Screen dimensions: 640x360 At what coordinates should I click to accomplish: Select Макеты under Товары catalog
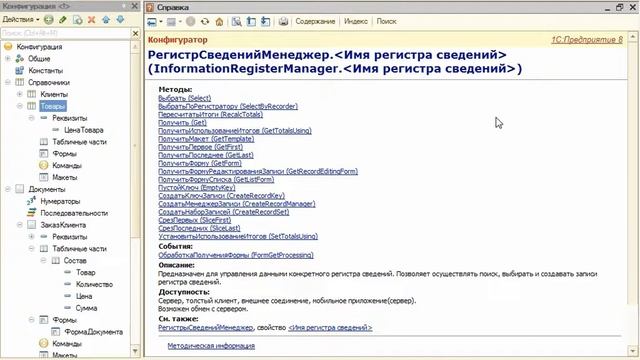64,178
